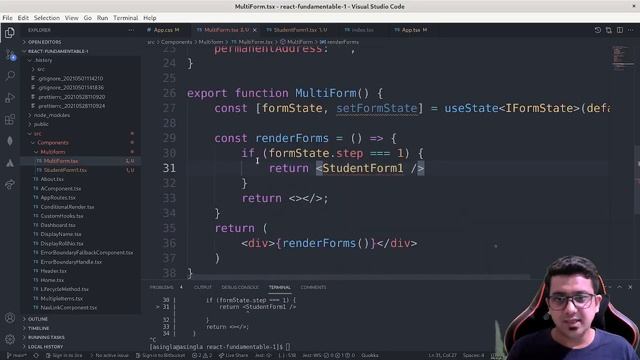Click renderForms in the breadcrumb
640x360 pixels.
pyautogui.click(x=342, y=42)
